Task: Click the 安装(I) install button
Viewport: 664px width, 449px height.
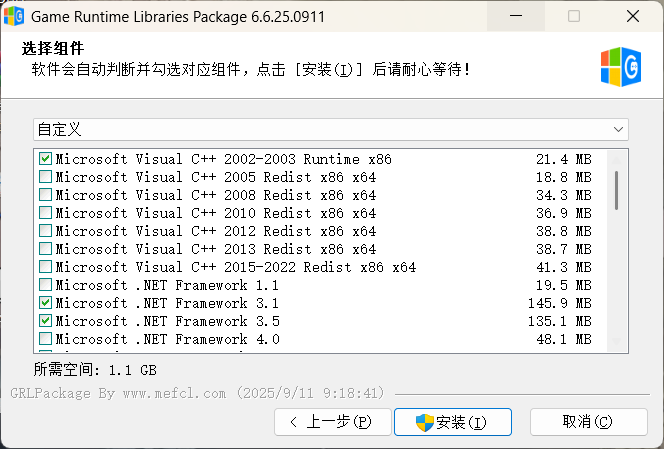Action: pos(453,422)
